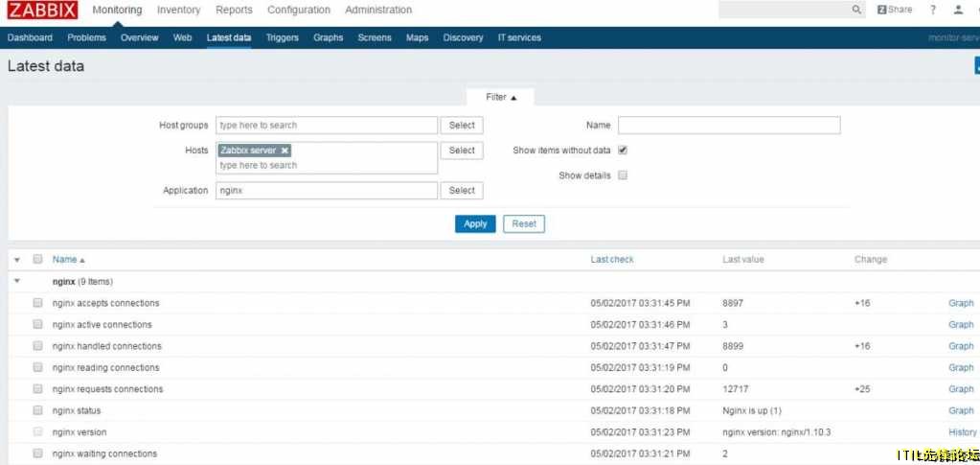Check nginx active connections row checkbox

pos(37,324)
